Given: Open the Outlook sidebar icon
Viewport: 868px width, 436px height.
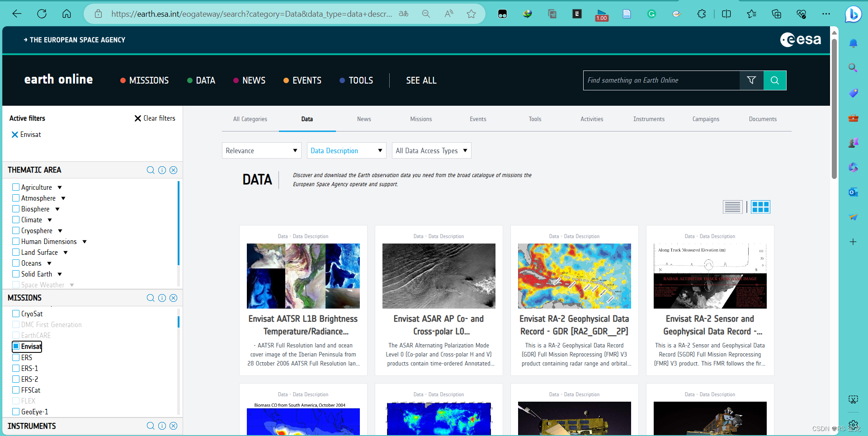Looking at the screenshot, I should tap(853, 192).
